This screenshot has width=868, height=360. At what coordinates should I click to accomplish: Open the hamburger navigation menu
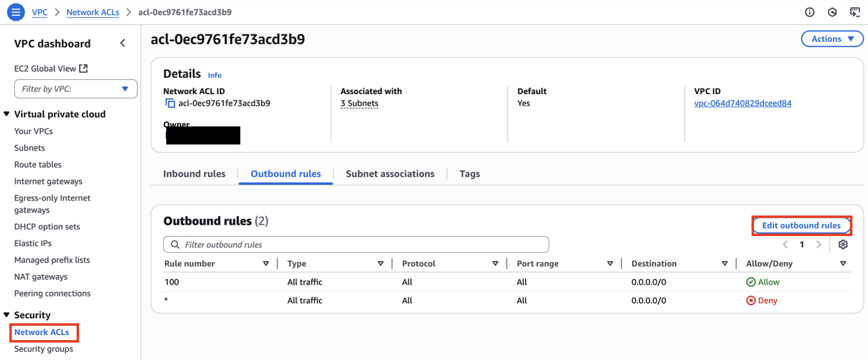coord(16,12)
